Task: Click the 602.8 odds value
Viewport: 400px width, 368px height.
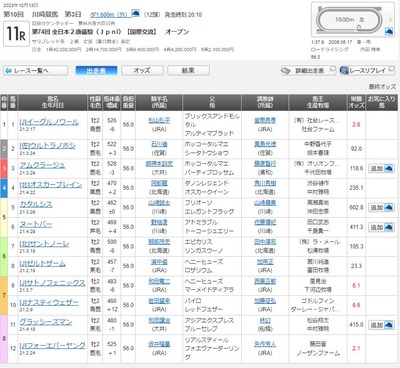Action: tap(356, 207)
